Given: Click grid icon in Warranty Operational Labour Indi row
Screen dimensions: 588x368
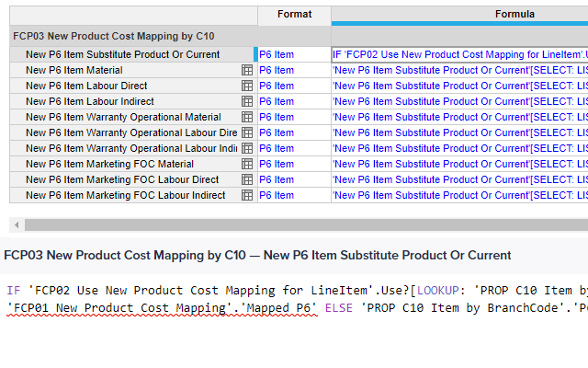Looking at the screenshot, I should [247, 148].
